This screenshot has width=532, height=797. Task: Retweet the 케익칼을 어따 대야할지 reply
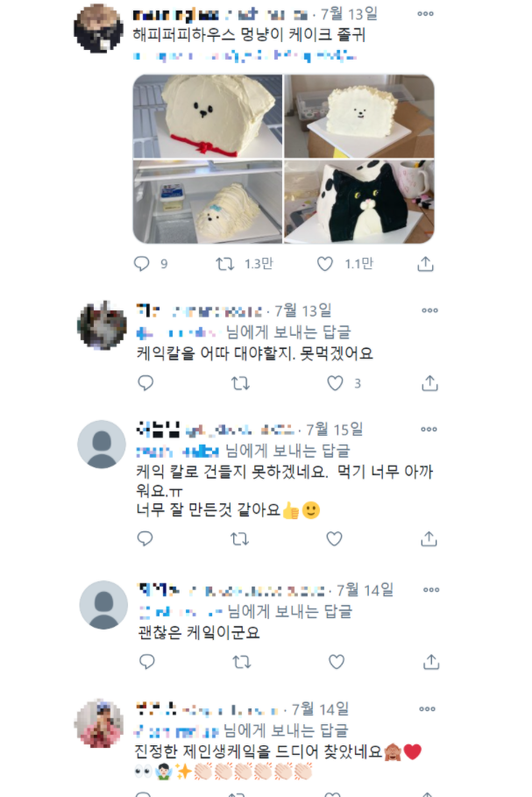click(x=240, y=383)
